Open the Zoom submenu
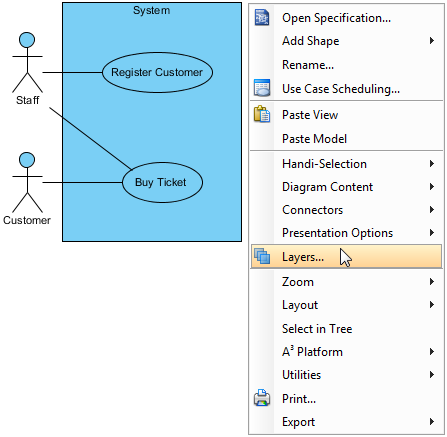This screenshot has width=447, height=437. pos(346,282)
